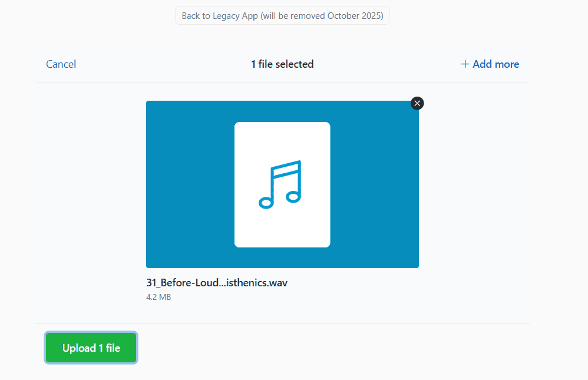Image resolution: width=588 pixels, height=380 pixels.
Task: Click the blue area right of the document card
Action: 374,184
